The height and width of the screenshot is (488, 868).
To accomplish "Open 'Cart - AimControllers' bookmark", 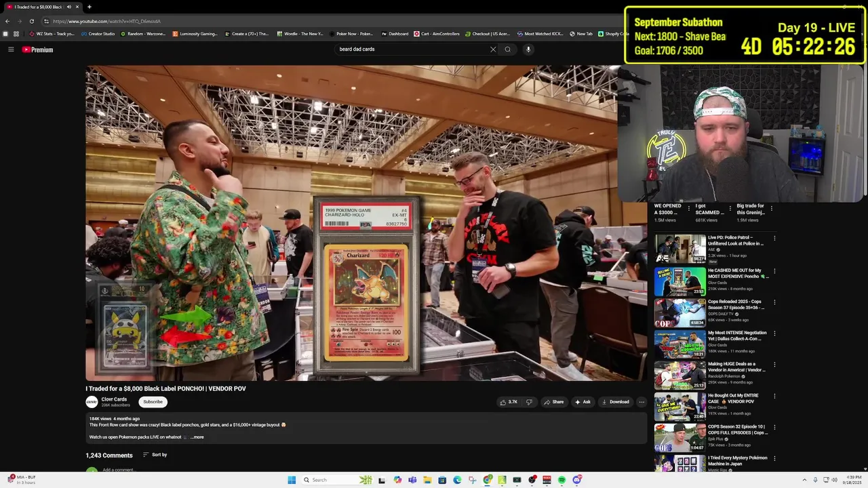I will pyautogui.click(x=437, y=34).
